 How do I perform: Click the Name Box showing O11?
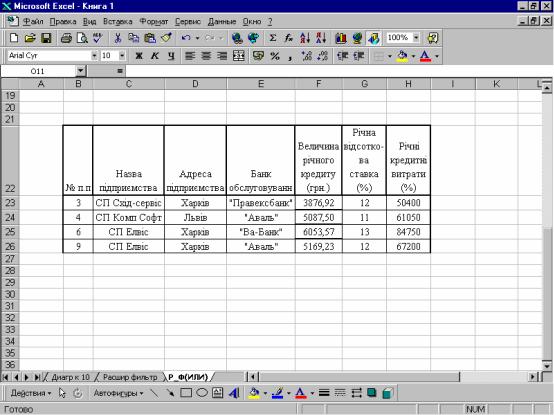pos(38,71)
